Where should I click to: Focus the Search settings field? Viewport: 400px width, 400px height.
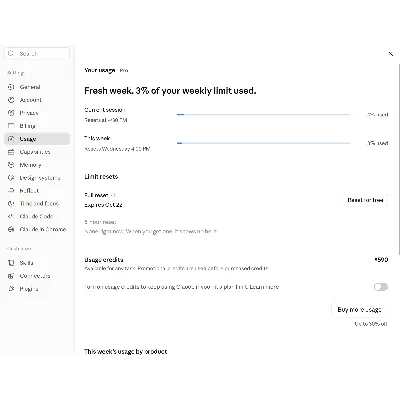tap(37, 53)
